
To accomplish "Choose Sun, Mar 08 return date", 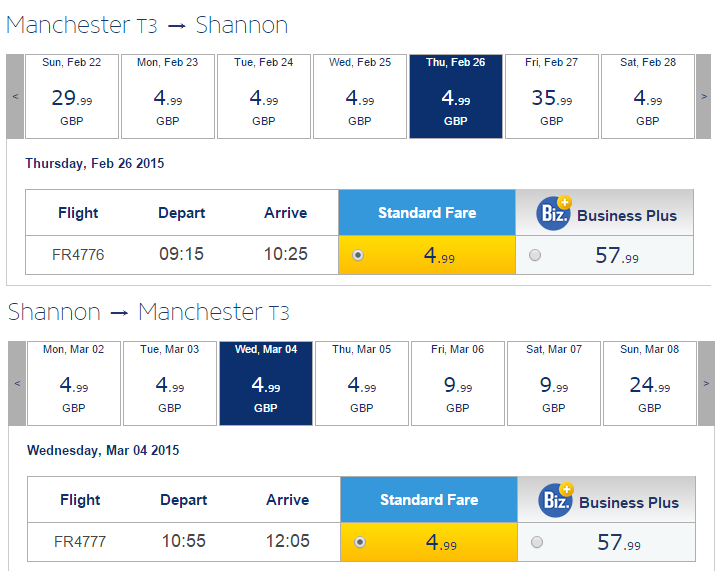I will (650, 383).
